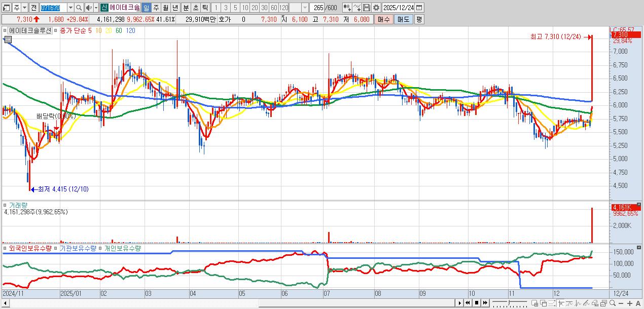Click the 종가 단순 moving average label
644x309 pixels.
pyautogui.click(x=73, y=31)
